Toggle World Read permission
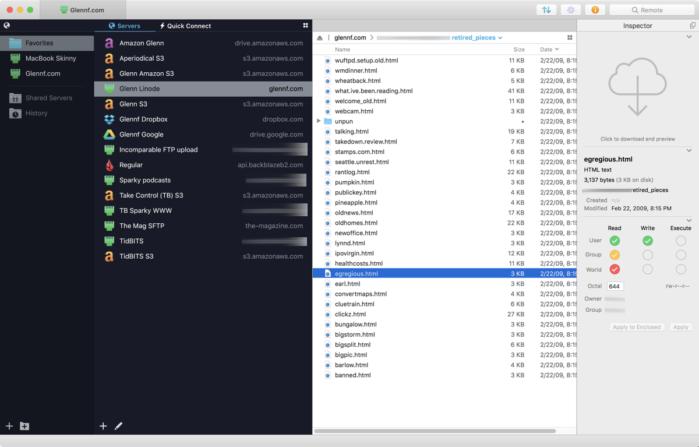Image resolution: width=699 pixels, height=447 pixels. coord(615,269)
